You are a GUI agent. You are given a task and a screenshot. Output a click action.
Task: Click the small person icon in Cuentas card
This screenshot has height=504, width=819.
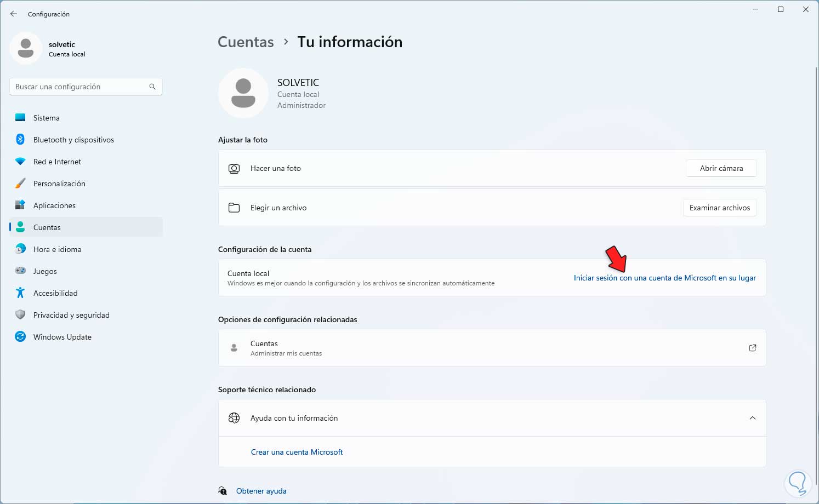234,348
